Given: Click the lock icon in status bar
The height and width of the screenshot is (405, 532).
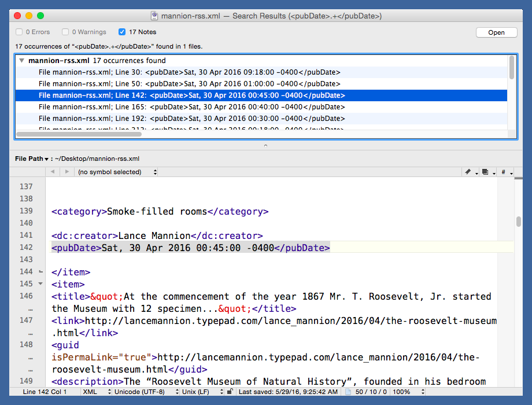Looking at the screenshot, I should pos(230,392).
